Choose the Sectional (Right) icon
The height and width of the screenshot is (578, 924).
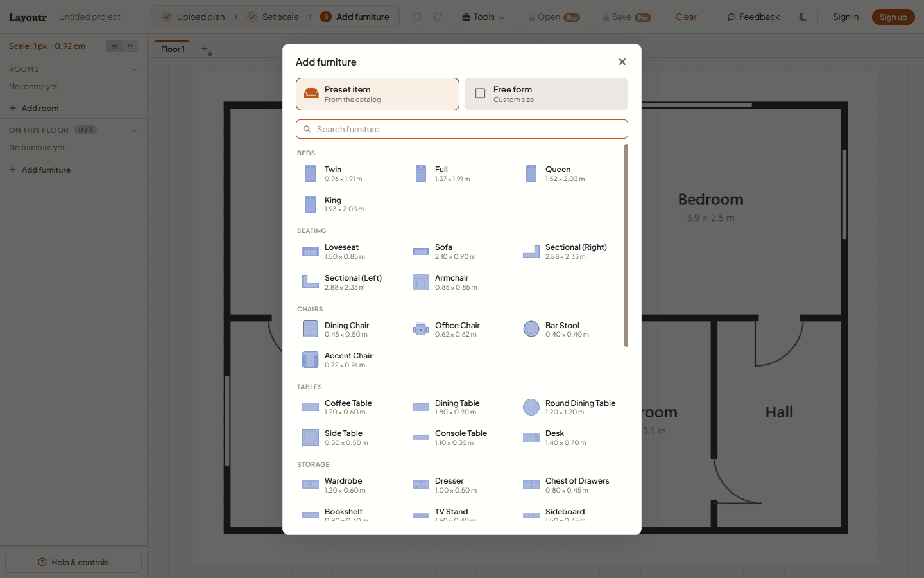(x=531, y=252)
